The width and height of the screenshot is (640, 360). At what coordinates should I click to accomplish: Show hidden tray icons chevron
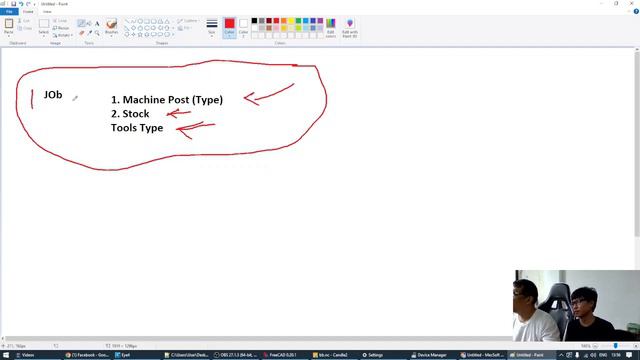point(561,355)
